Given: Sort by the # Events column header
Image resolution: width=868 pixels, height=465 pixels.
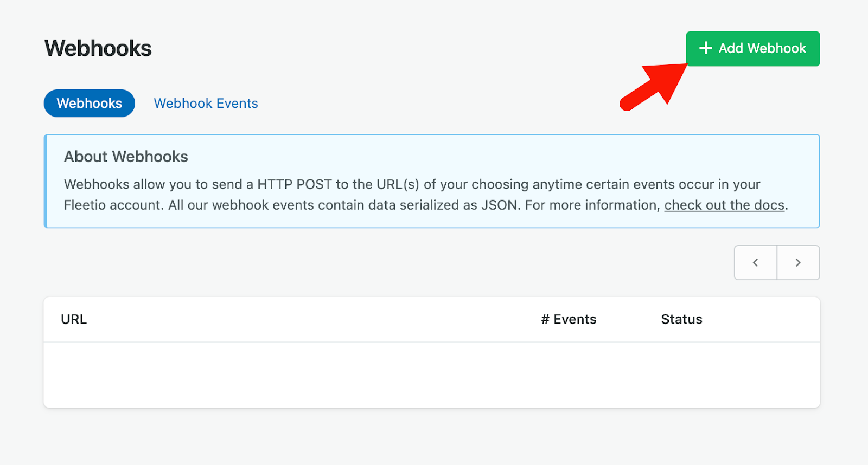Looking at the screenshot, I should coord(569,319).
